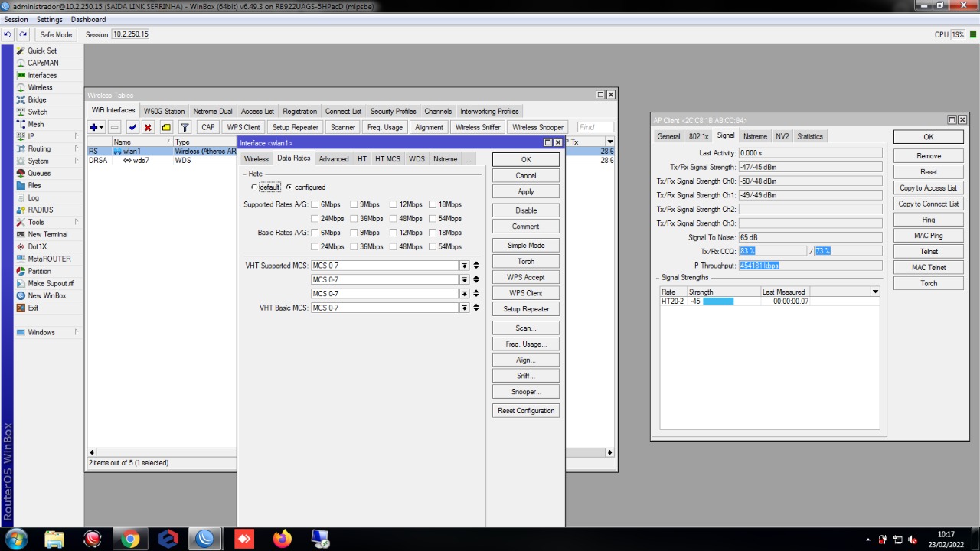The height and width of the screenshot is (551, 980).
Task: Click the red X disable icon
Action: [x=148, y=127]
